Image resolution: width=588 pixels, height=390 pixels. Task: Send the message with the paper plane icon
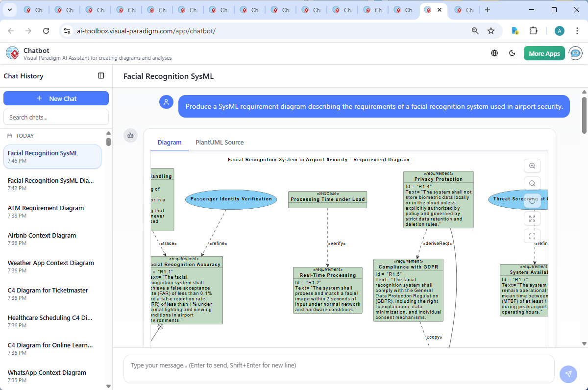[x=568, y=374]
